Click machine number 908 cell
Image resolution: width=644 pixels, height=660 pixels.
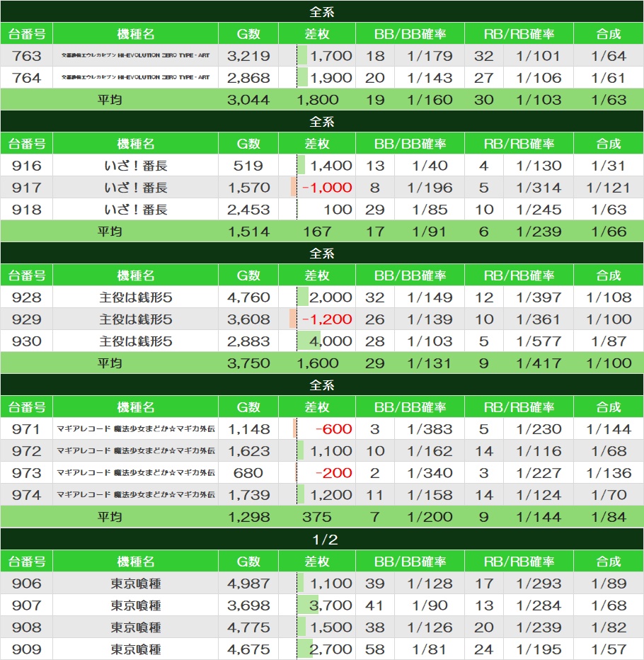pyautogui.click(x=26, y=627)
